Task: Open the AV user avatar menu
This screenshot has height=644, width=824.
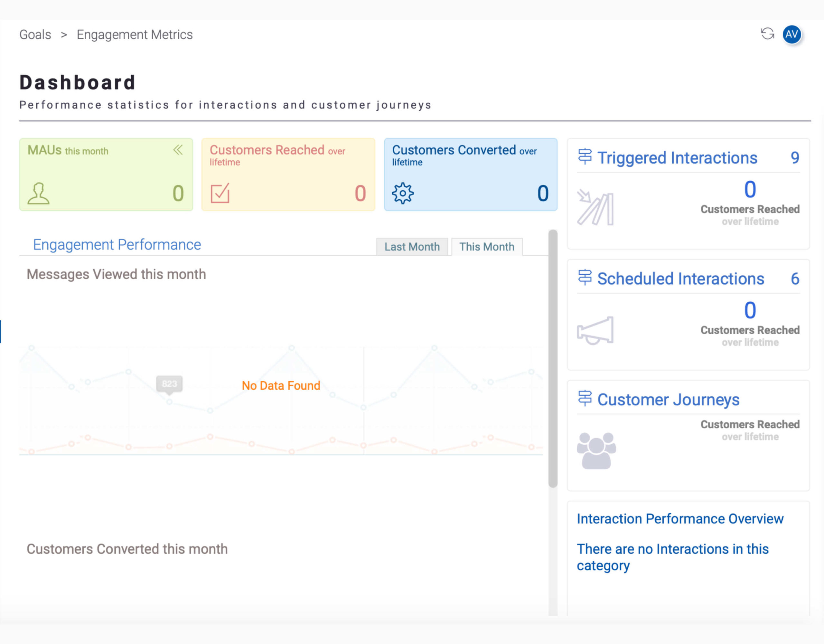Action: click(x=791, y=34)
